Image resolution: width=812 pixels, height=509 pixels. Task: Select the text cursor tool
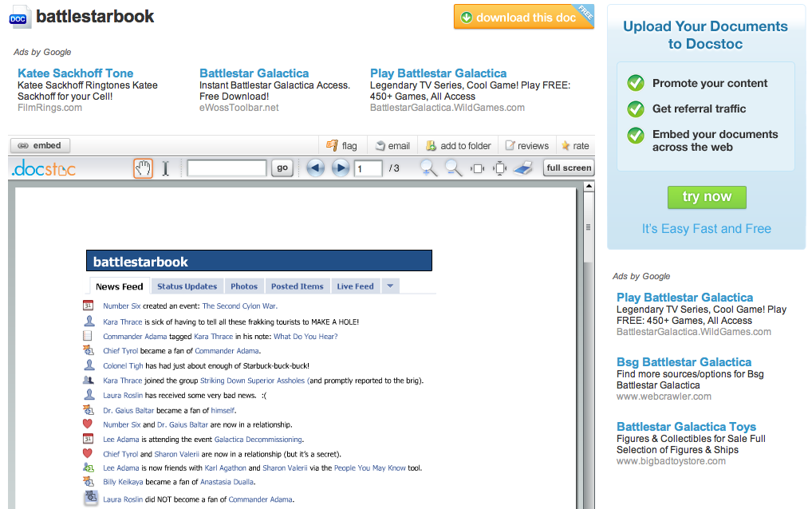(x=165, y=168)
